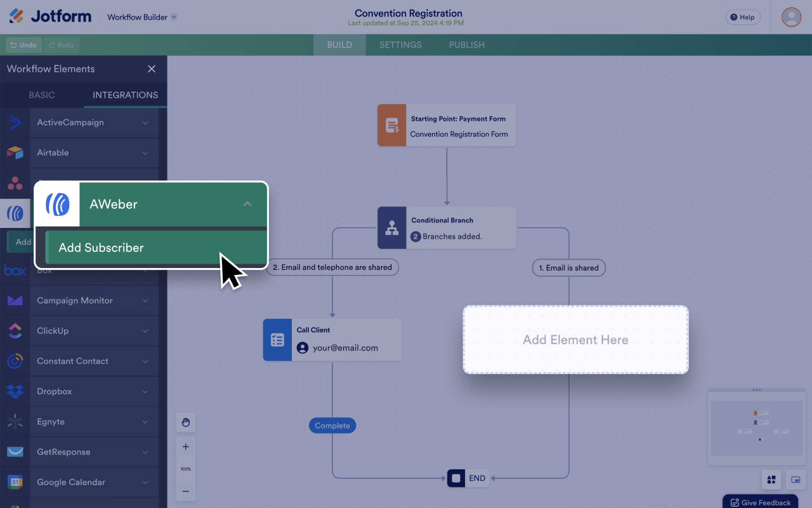The width and height of the screenshot is (812, 508).
Task: Select the Call Client task icon
Action: [278, 340]
